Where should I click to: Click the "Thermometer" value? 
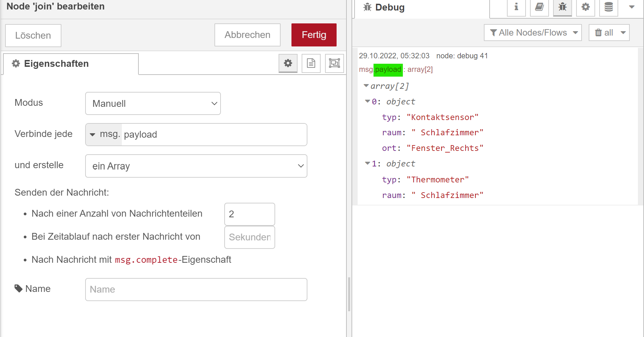point(438,180)
